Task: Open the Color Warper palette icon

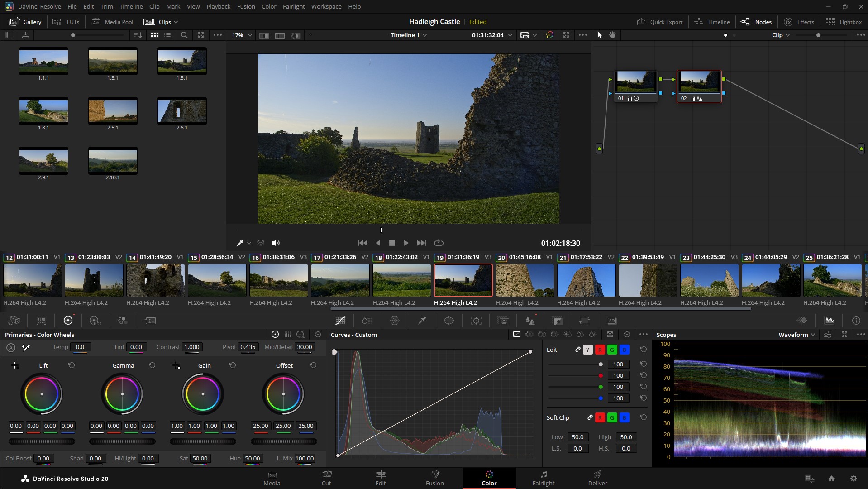Action: pyautogui.click(x=395, y=321)
